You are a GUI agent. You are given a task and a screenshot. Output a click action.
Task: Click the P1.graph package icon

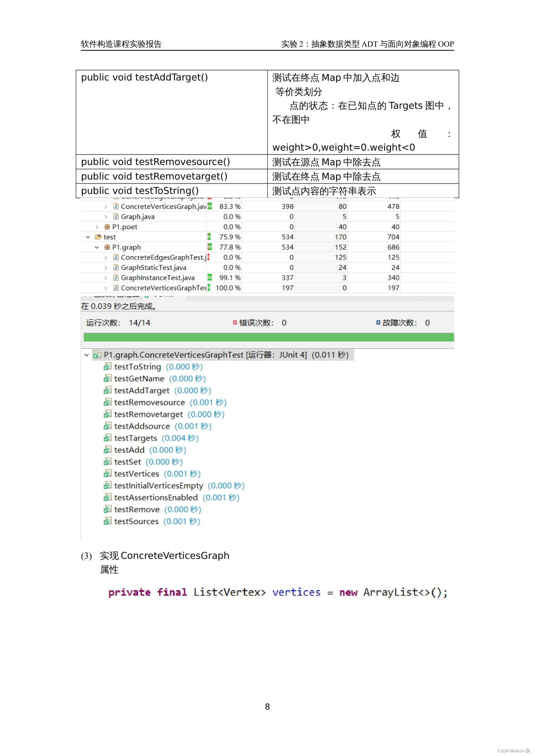[x=107, y=247]
